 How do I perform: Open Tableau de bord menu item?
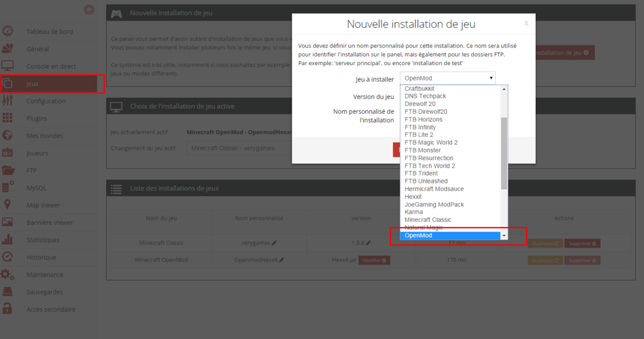point(50,32)
